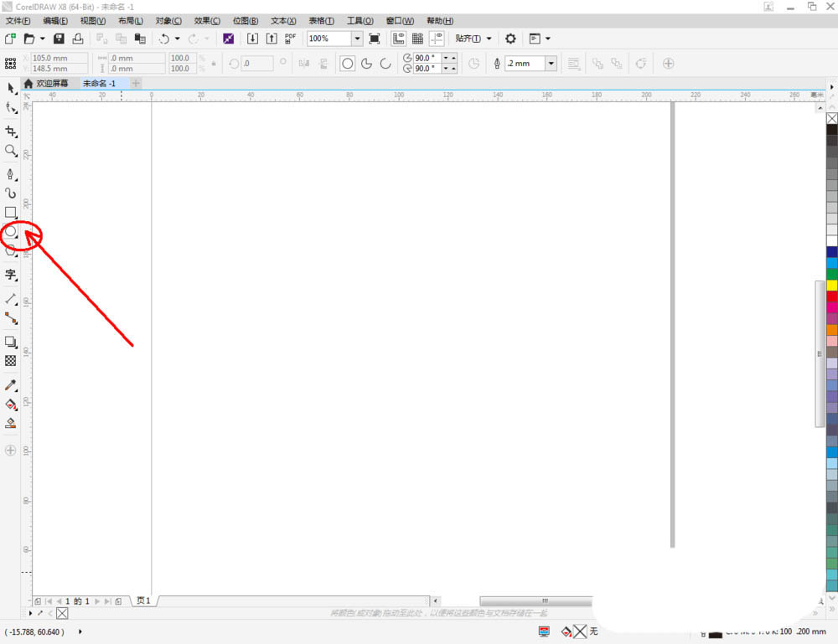Select the Drop Shadow tool
This screenshot has height=644, width=838.
(x=11, y=342)
